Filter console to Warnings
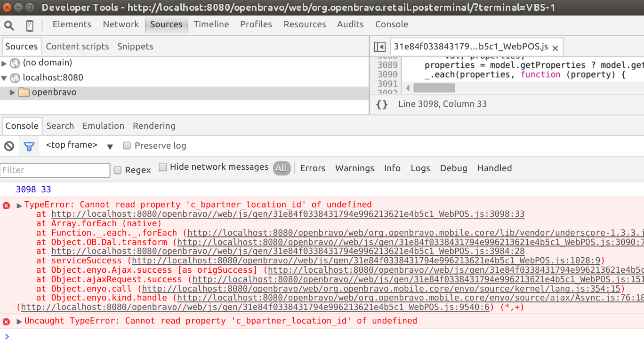This screenshot has width=644, height=340. coord(354,168)
